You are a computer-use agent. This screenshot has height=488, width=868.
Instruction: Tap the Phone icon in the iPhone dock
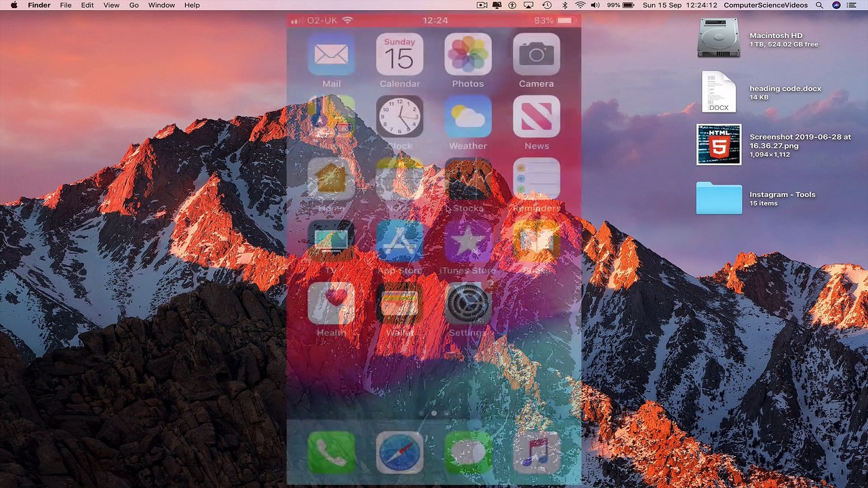tap(331, 452)
